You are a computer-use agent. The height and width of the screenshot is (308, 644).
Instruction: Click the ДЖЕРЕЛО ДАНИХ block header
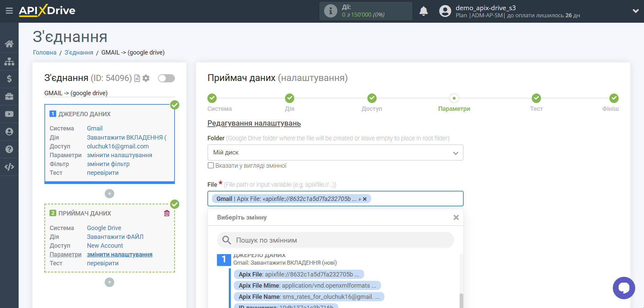pyautogui.click(x=84, y=114)
